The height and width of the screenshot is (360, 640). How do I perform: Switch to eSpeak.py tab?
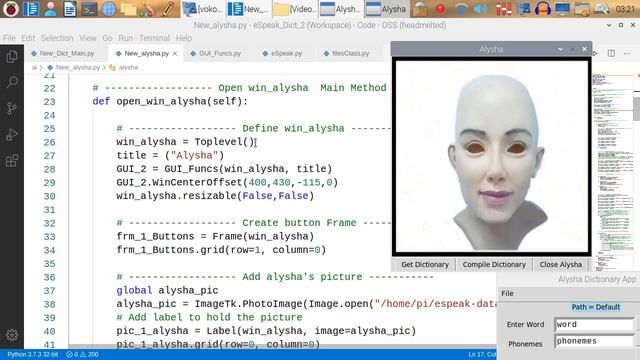coord(286,53)
